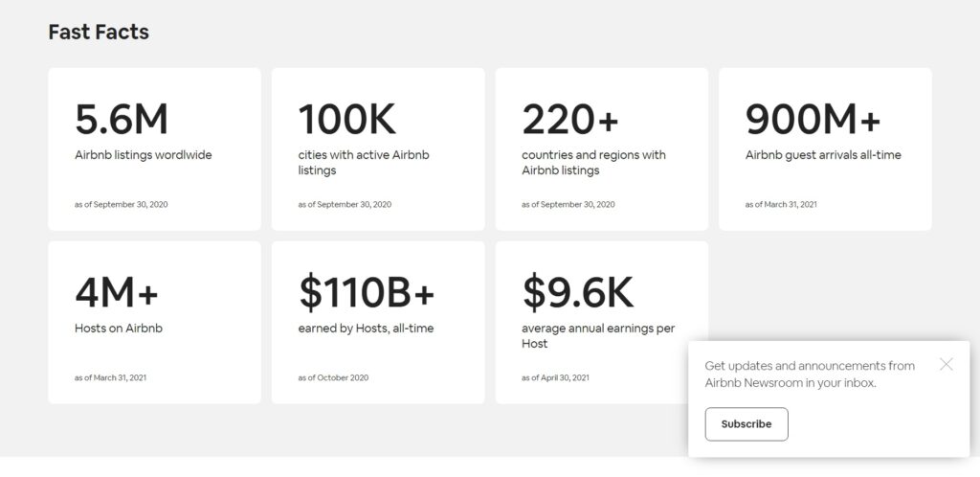Select the 900M+ guest arrivals card
980x477 pixels.
coord(825,149)
